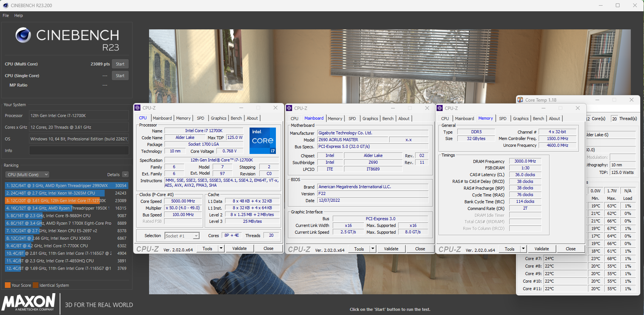Open About tab in Memory CPU-Z window
The image size is (644, 315).
(554, 119)
